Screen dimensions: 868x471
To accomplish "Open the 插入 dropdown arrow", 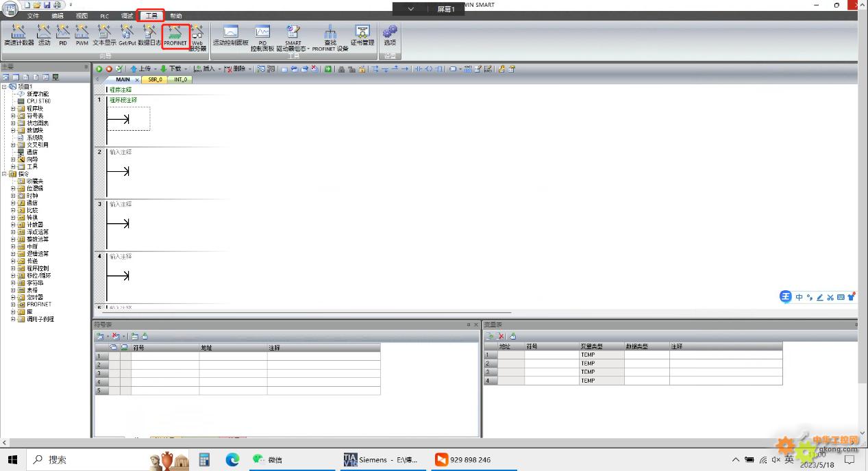I will point(219,69).
